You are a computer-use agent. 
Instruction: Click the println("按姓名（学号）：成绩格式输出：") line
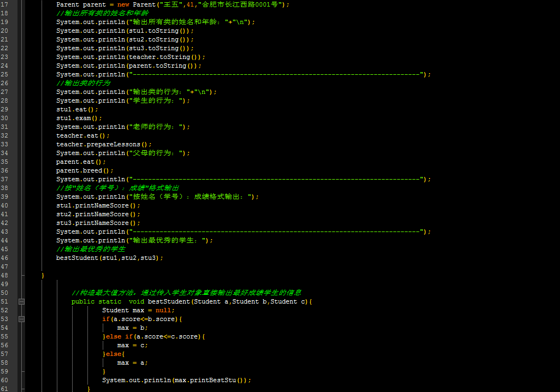tap(157, 197)
